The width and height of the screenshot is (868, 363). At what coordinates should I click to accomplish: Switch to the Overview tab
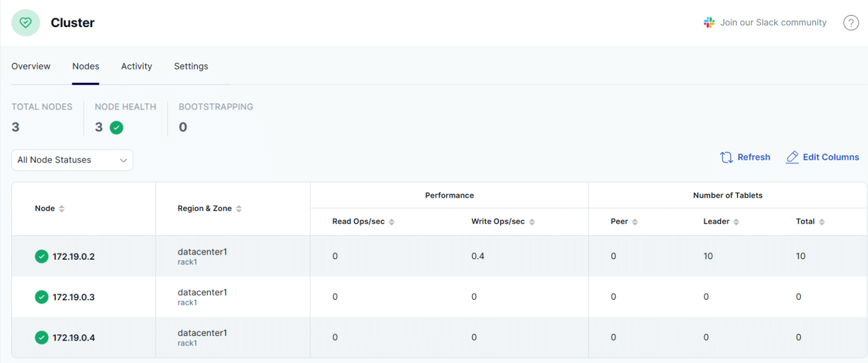coord(31,66)
